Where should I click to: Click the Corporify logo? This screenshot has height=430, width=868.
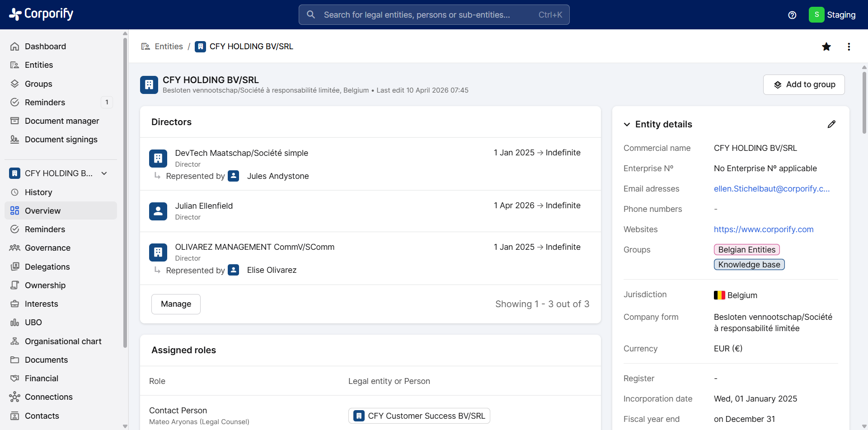[41, 14]
